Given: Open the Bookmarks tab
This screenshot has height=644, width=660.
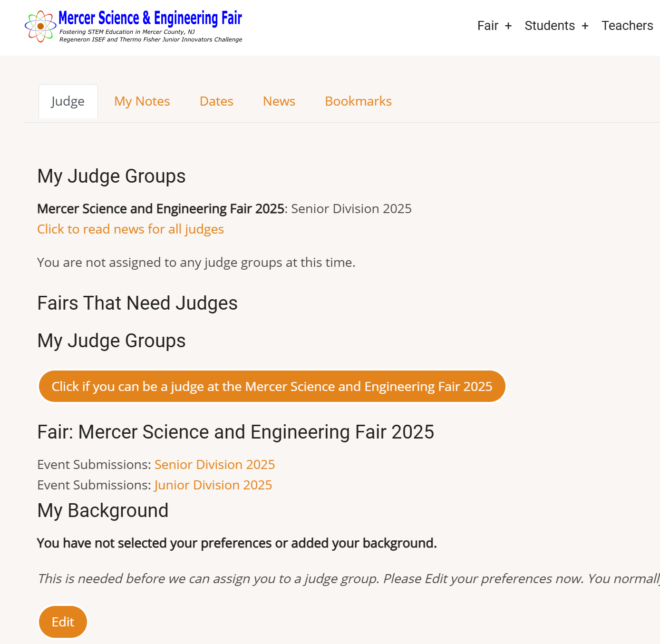Looking at the screenshot, I should pyautogui.click(x=359, y=101).
